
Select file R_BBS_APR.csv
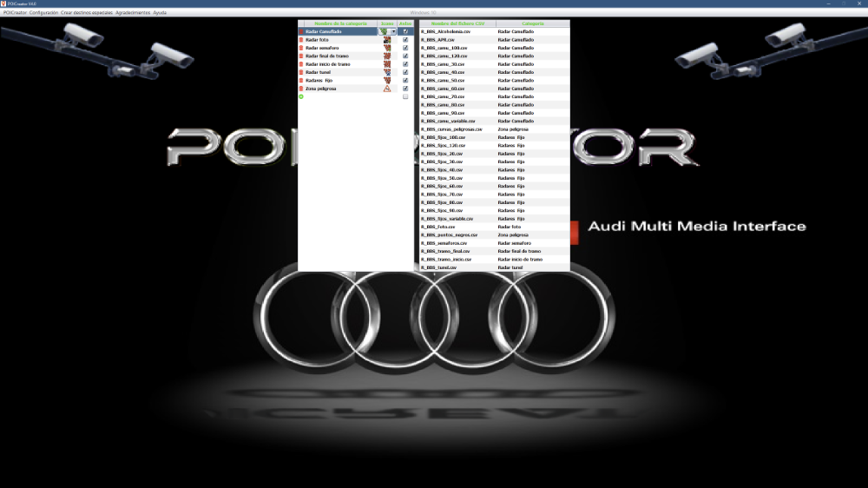click(x=437, y=40)
